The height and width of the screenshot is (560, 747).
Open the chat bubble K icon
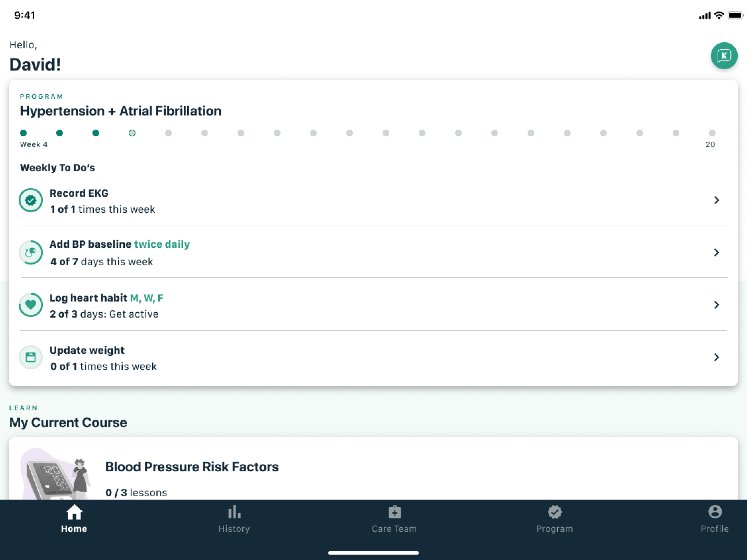point(724,56)
